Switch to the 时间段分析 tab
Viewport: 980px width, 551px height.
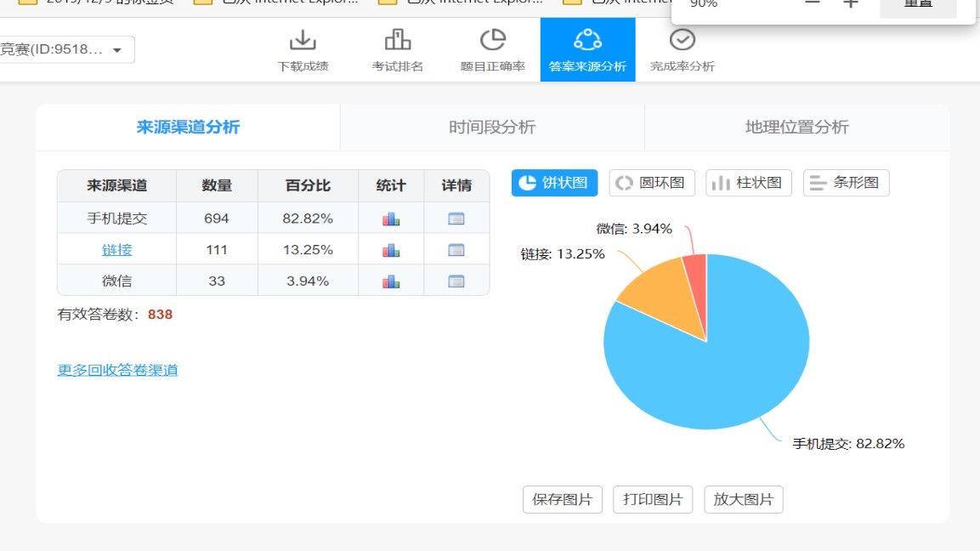click(x=492, y=128)
